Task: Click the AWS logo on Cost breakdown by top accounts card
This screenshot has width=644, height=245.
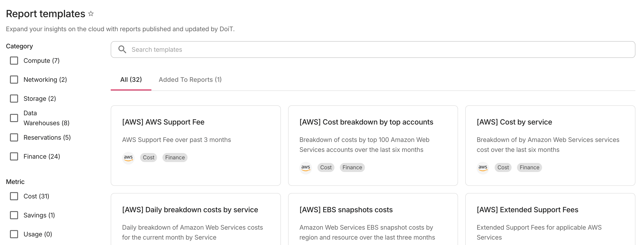Action: 306,167
